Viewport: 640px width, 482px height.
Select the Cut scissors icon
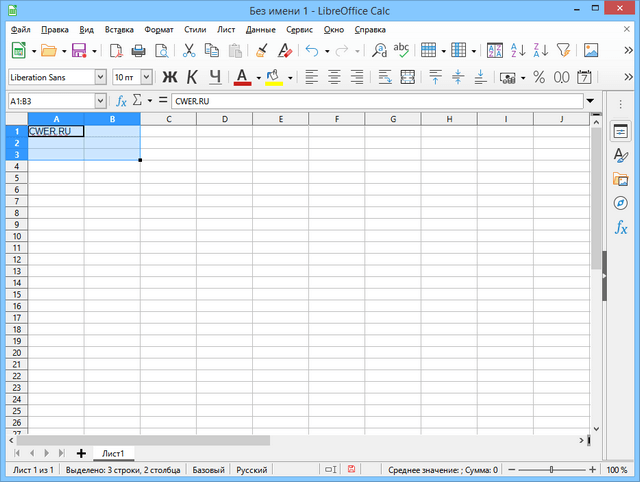(x=187, y=50)
